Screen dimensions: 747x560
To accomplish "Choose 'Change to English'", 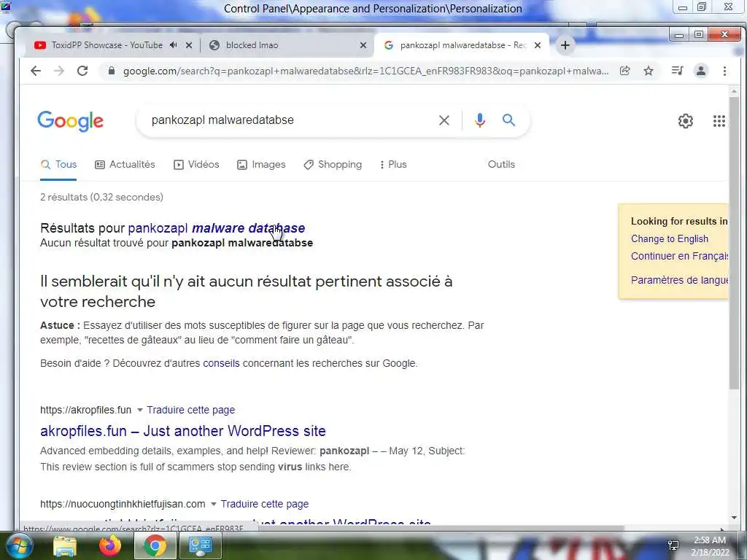I will [x=670, y=239].
